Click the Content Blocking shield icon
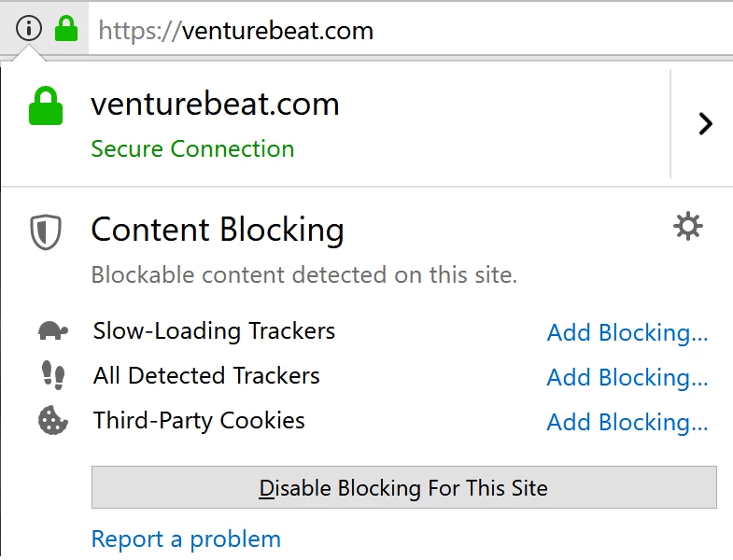733x560 pixels. point(46,231)
